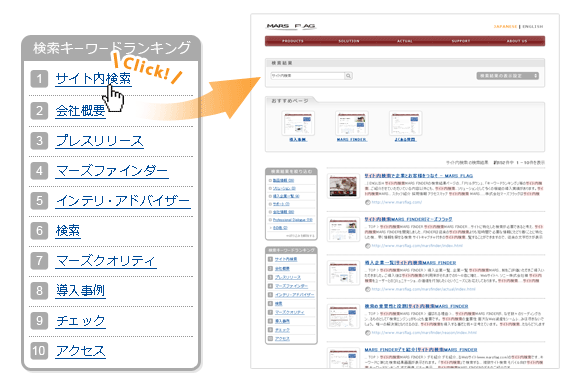The image size is (580, 380).
Task: Click the number 10 rank badge
Action: pyautogui.click(x=39, y=350)
